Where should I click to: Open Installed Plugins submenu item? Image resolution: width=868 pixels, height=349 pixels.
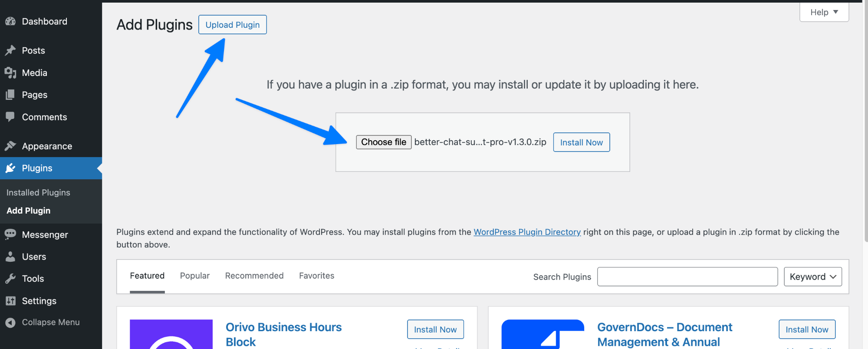(38, 192)
